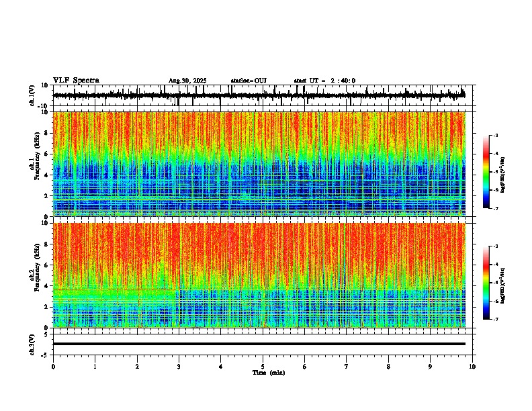532x411 pixels.
Task: Click the date label 'Aug.30, 2025'
Action: click(x=187, y=81)
